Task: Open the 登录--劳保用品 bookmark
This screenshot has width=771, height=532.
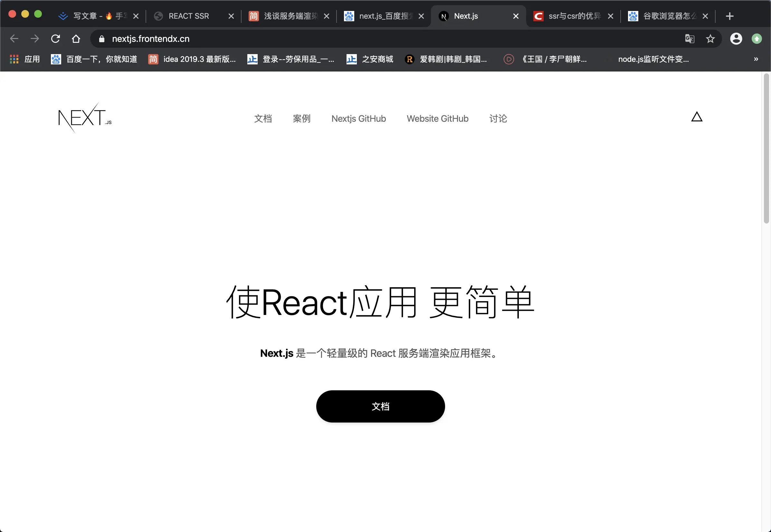Action: [291, 59]
